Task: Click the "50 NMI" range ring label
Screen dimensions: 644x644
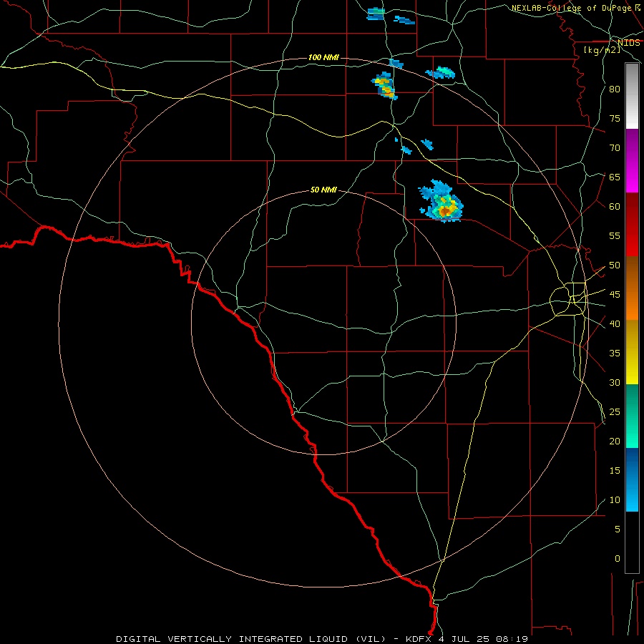Action: click(x=323, y=190)
